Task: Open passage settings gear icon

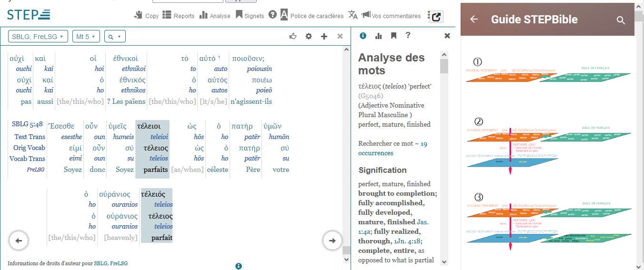Action: coord(309,36)
